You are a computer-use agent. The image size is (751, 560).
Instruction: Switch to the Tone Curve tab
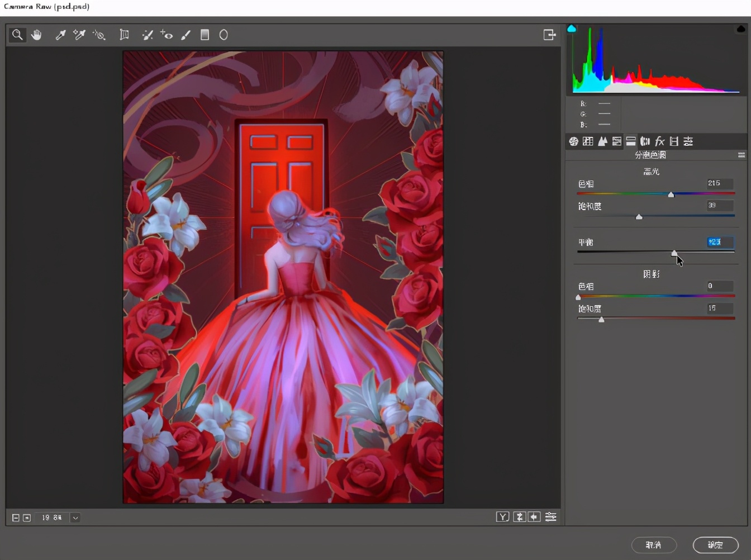(x=588, y=141)
